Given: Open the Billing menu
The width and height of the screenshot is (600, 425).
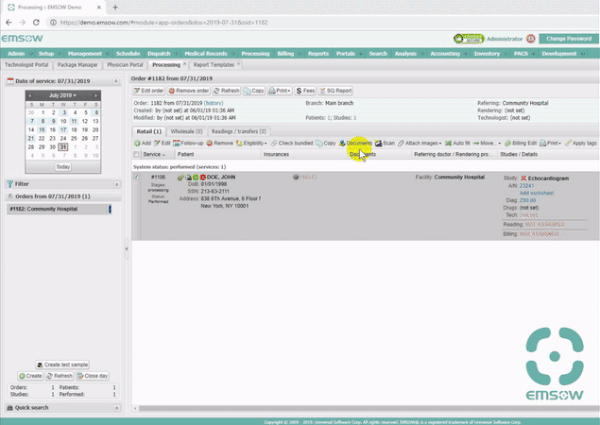Looking at the screenshot, I should coord(285,54).
